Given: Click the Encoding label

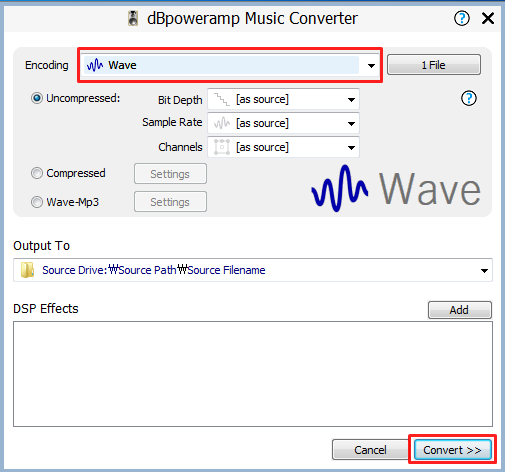Looking at the screenshot, I should click(47, 65).
